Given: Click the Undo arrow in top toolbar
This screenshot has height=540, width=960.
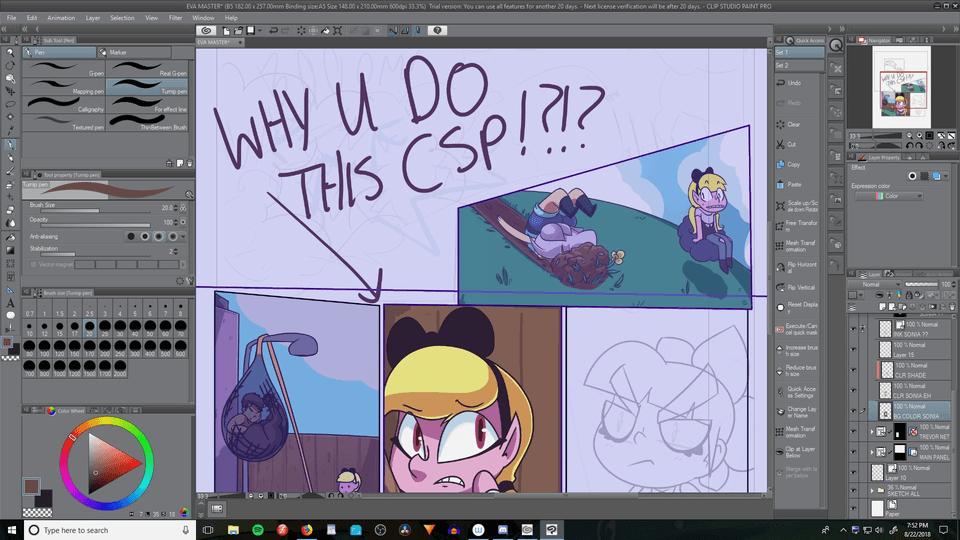Looking at the screenshot, I should pyautogui.click(x=274, y=31).
